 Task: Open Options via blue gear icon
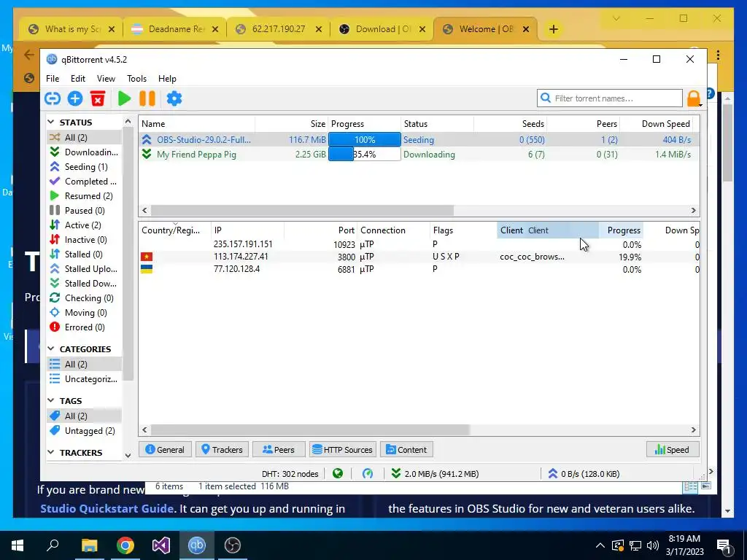[x=174, y=98]
